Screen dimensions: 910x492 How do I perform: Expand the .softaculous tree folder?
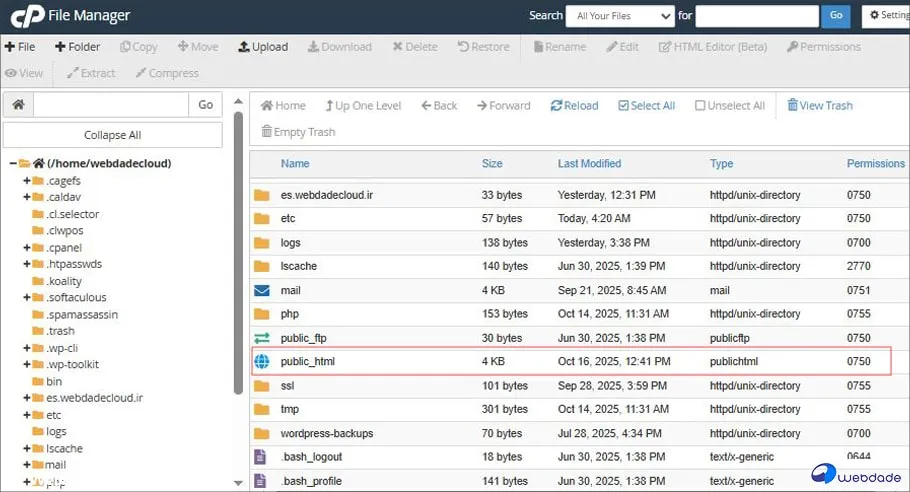point(27,298)
